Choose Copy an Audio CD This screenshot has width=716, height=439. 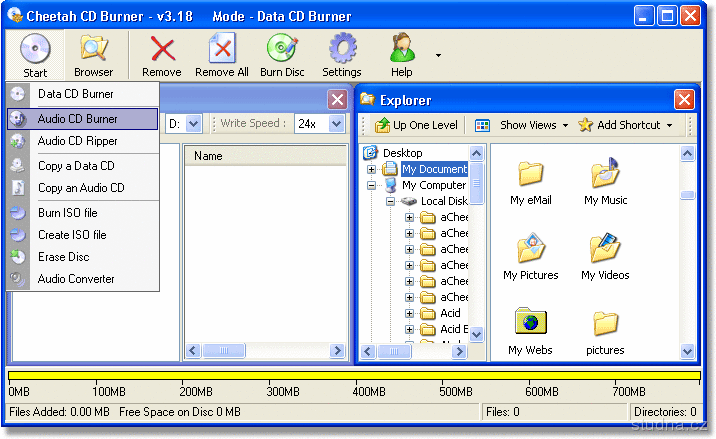(x=83, y=188)
